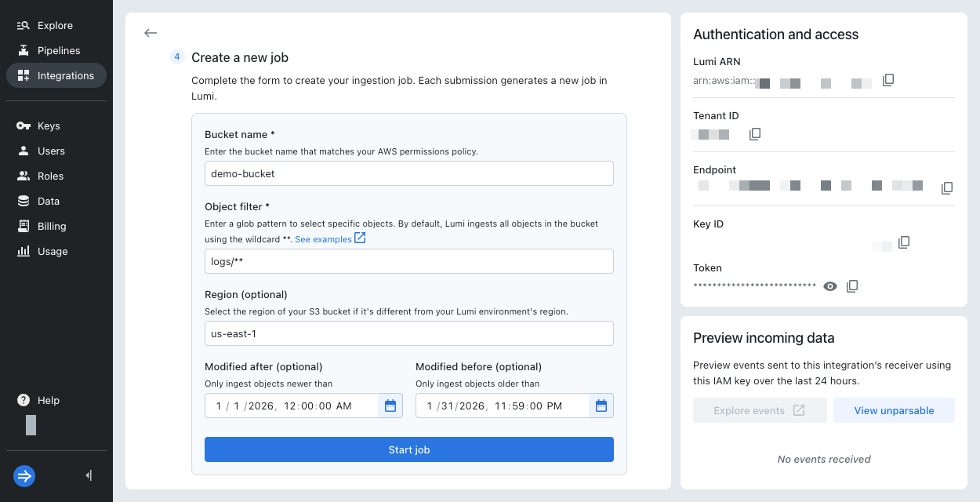The height and width of the screenshot is (502, 980).
Task: Collapse the left sidebar
Action: coord(89,475)
